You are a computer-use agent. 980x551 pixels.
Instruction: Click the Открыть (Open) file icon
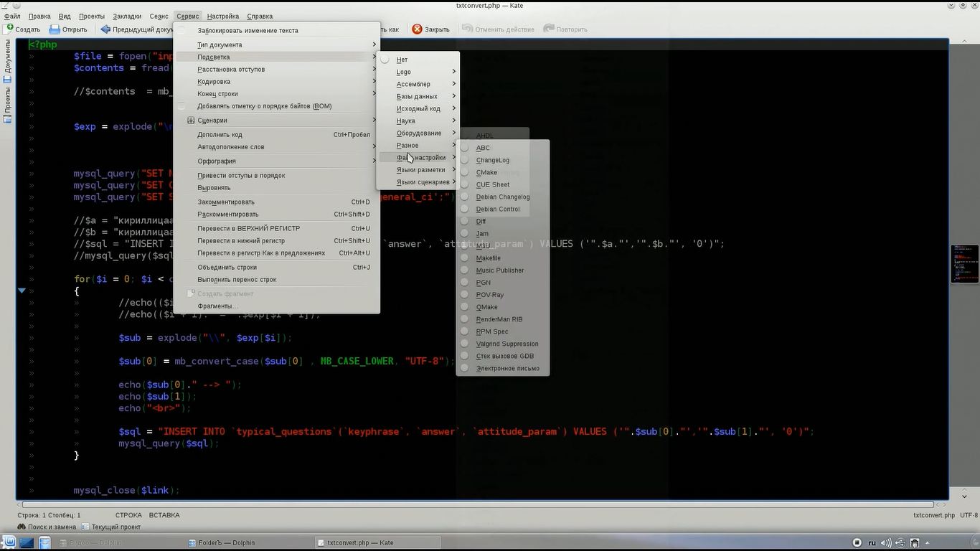click(x=55, y=29)
